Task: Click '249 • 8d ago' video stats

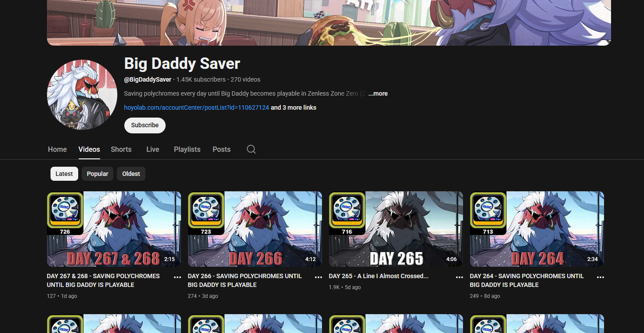Action: pos(485,296)
